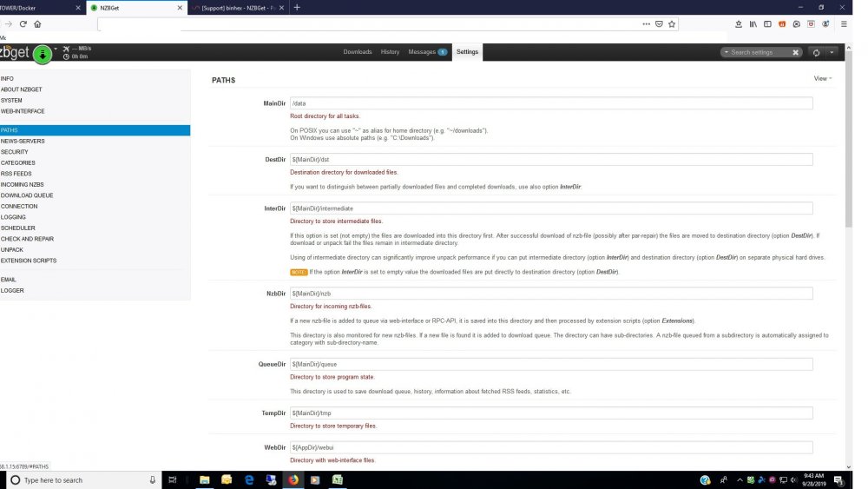Switch to the Downloads tab

pos(357,51)
